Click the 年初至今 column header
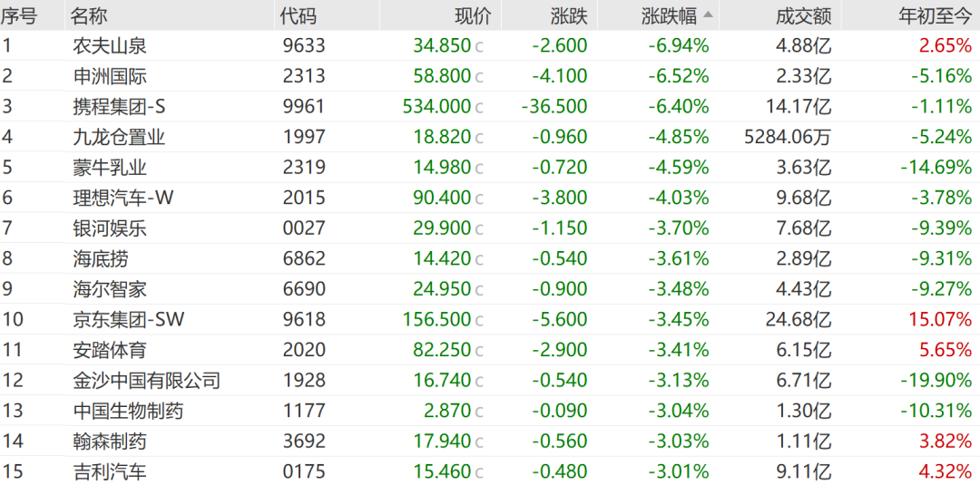980x485 pixels. (x=935, y=15)
